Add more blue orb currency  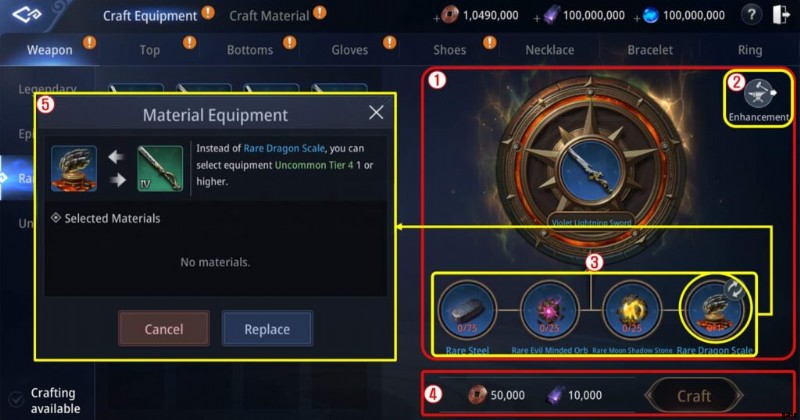click(637, 19)
